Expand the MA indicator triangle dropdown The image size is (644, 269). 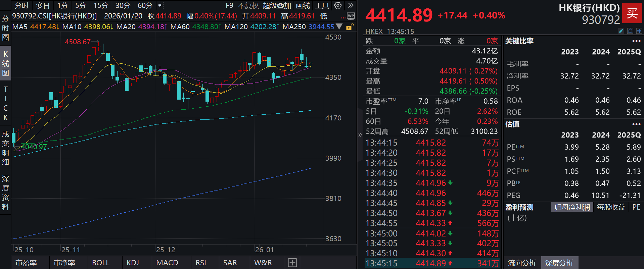[339, 26]
